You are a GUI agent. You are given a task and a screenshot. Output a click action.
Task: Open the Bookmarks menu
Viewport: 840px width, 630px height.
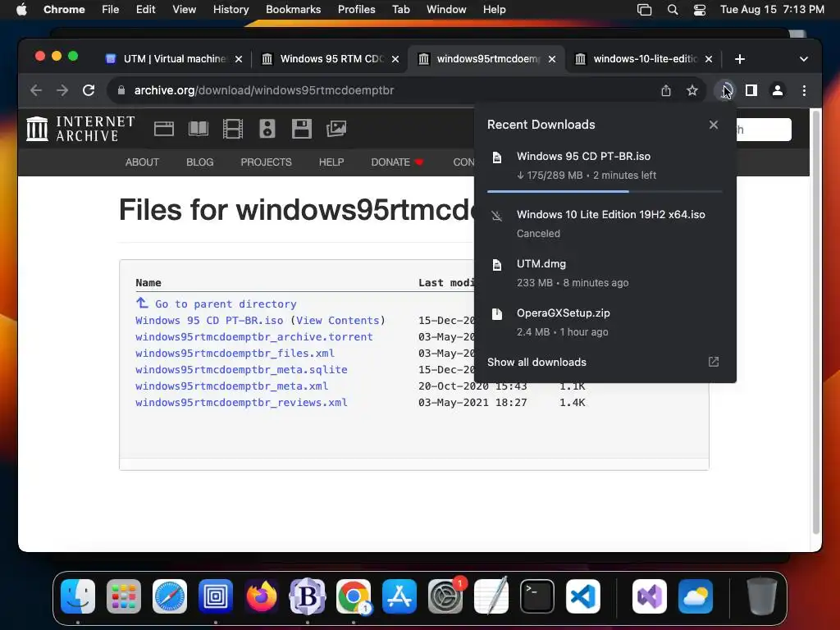click(x=293, y=10)
